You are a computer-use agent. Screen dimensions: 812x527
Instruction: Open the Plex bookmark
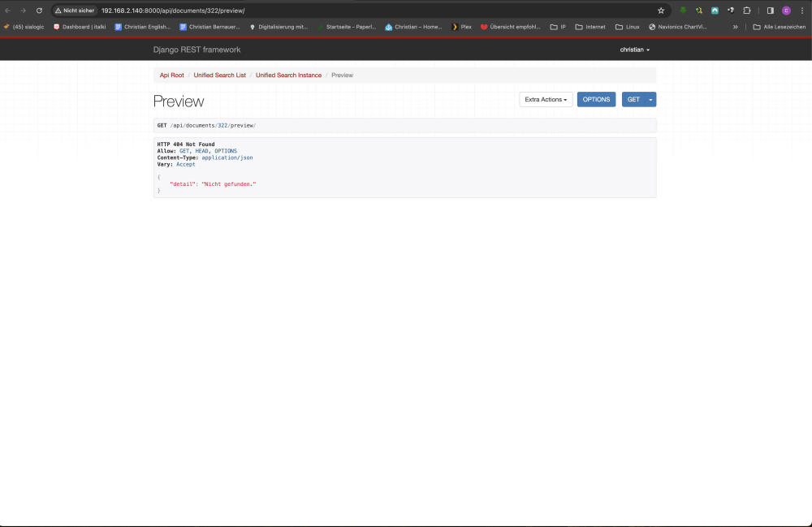point(461,27)
